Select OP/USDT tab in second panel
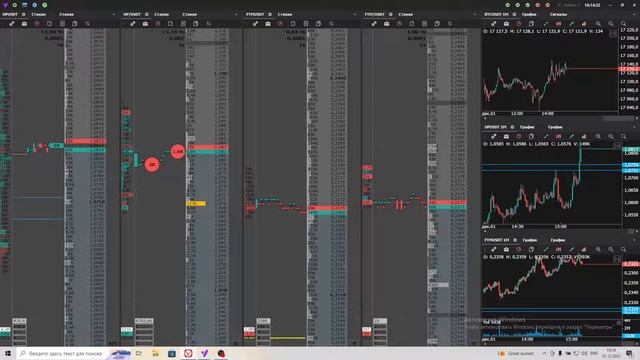 tap(132, 14)
